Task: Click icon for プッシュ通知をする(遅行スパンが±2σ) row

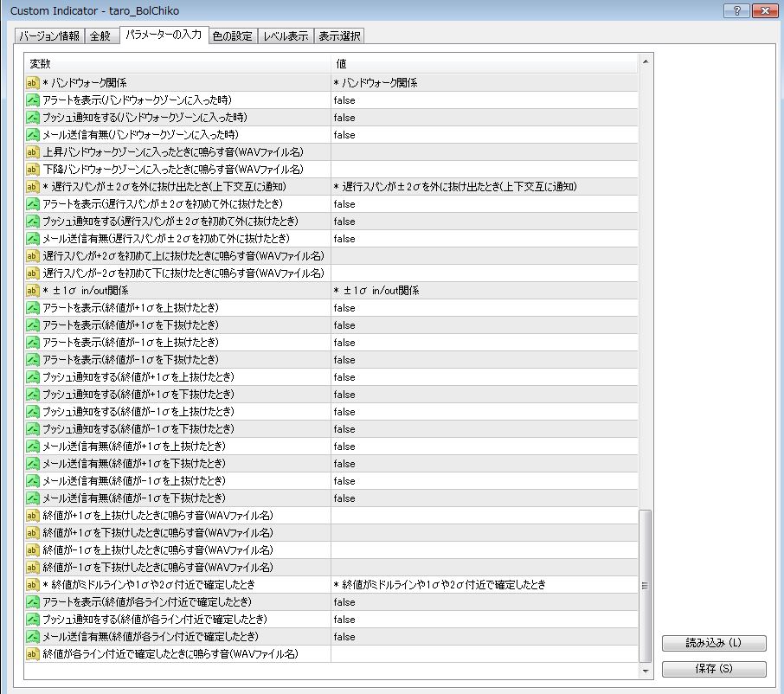Action: click(x=33, y=221)
